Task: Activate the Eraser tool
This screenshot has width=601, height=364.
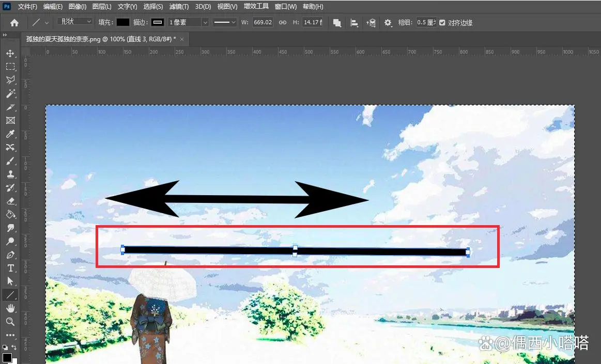Action: (10, 201)
